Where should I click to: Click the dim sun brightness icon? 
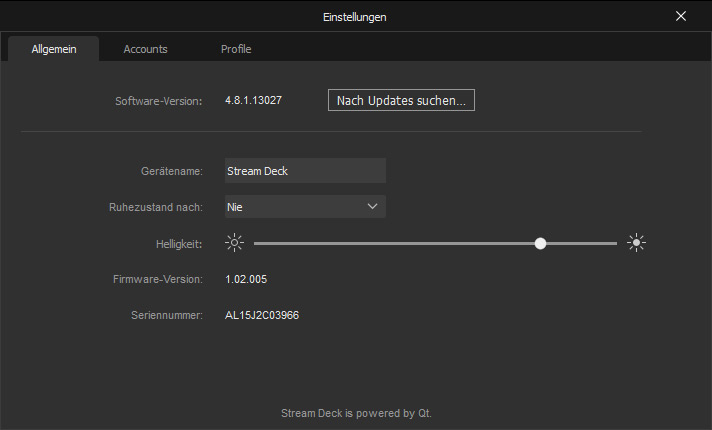point(234,243)
